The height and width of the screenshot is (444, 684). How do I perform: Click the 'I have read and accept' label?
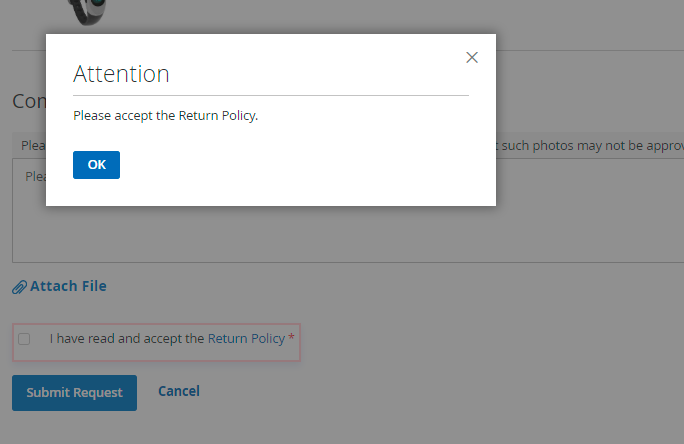(x=127, y=339)
